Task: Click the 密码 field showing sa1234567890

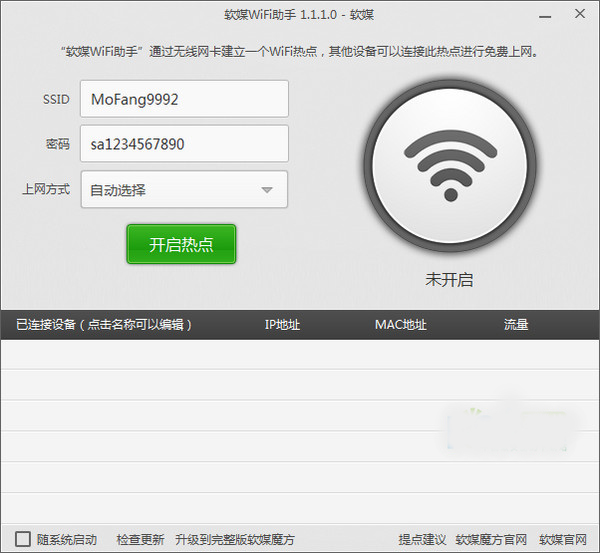Action: click(x=184, y=144)
